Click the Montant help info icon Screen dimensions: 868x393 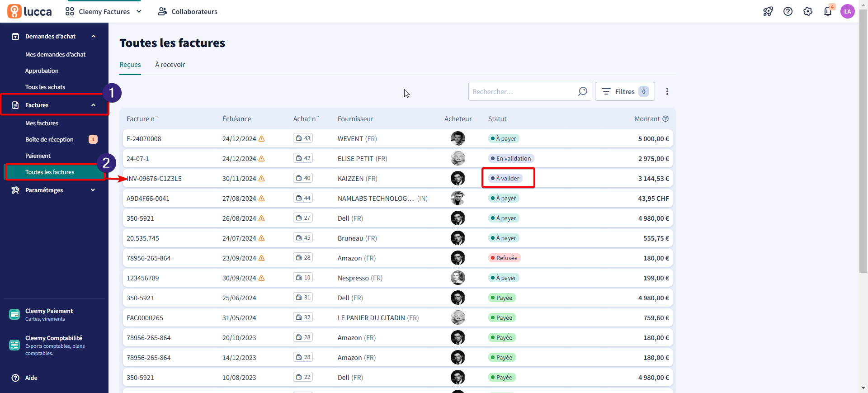[x=665, y=118]
